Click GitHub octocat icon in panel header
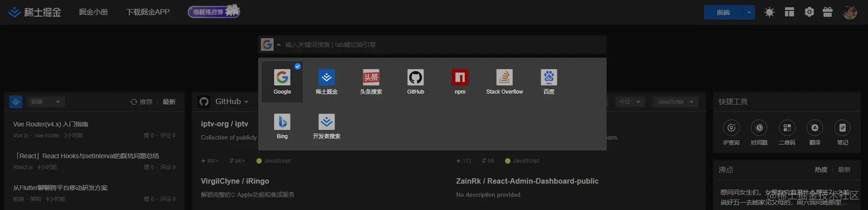The height and width of the screenshot is (210, 868). pos(204,102)
